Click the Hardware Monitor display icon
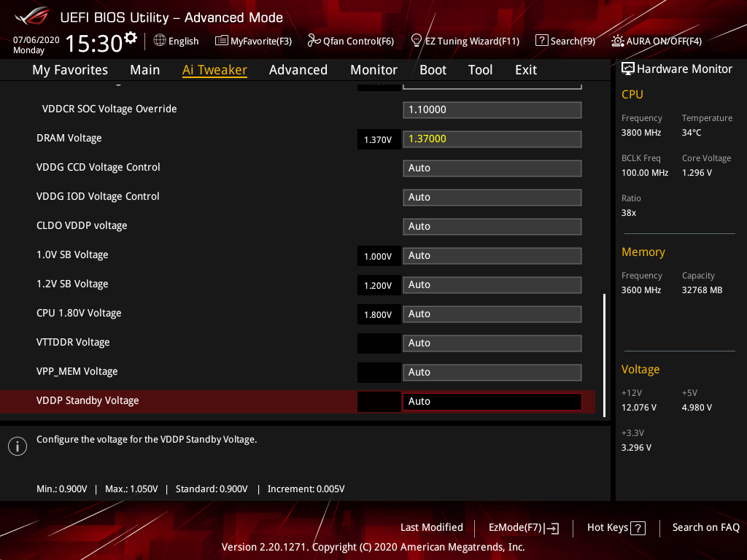This screenshot has width=747, height=560. (628, 69)
